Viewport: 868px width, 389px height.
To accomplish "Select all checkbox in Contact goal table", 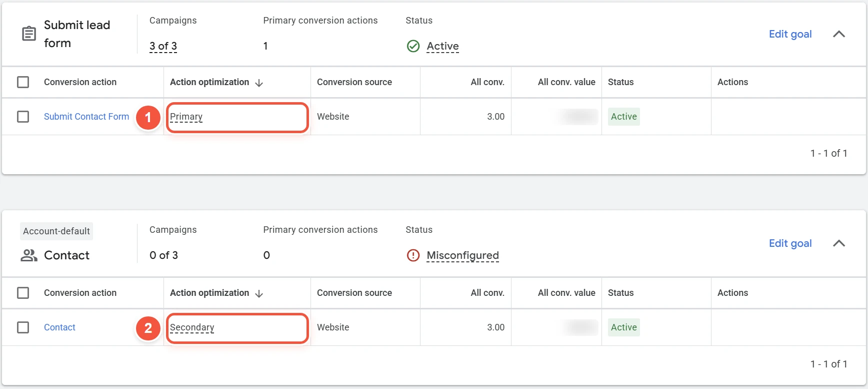I will coord(23,293).
